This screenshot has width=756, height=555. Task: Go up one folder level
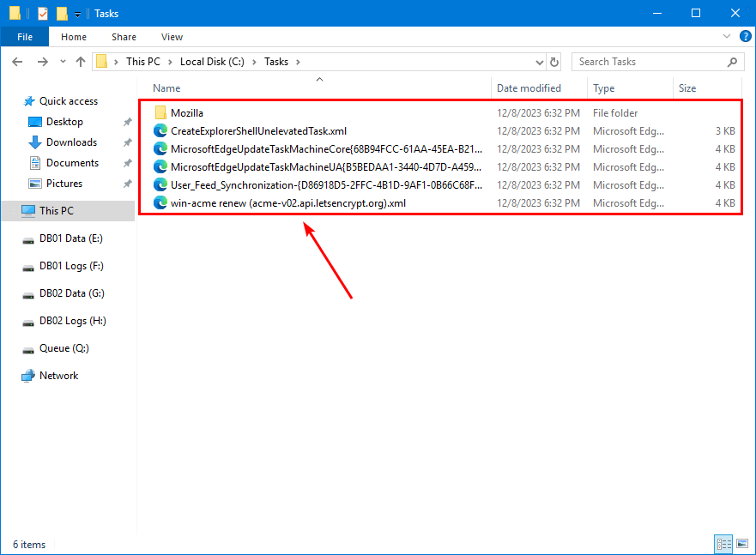tap(81, 62)
